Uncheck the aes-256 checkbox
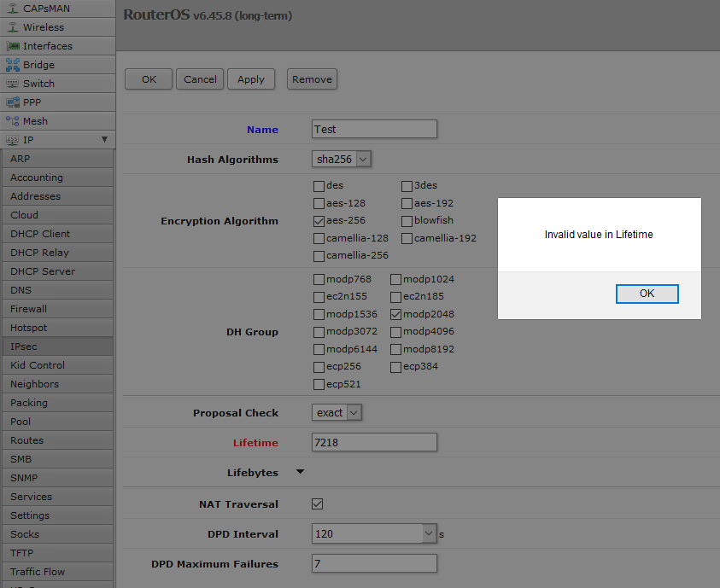This screenshot has height=588, width=720. pyautogui.click(x=319, y=221)
